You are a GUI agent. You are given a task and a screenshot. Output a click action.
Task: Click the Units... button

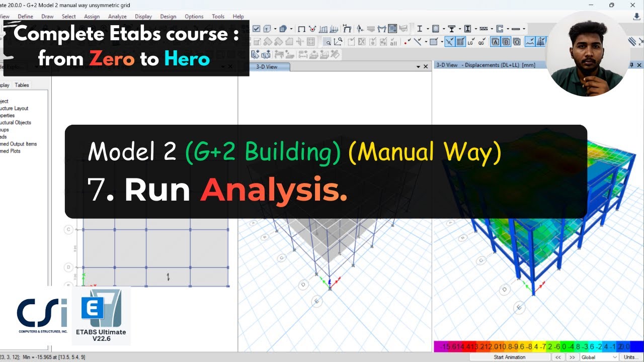point(630,357)
